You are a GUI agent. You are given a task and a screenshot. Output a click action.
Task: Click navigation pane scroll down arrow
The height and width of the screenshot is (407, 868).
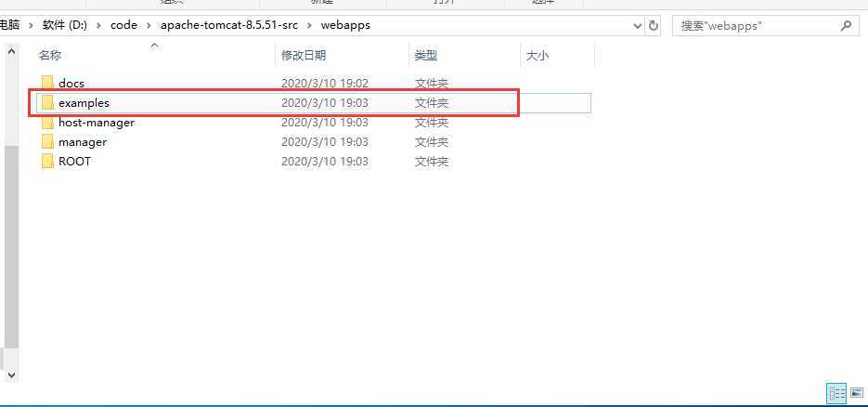[11, 374]
